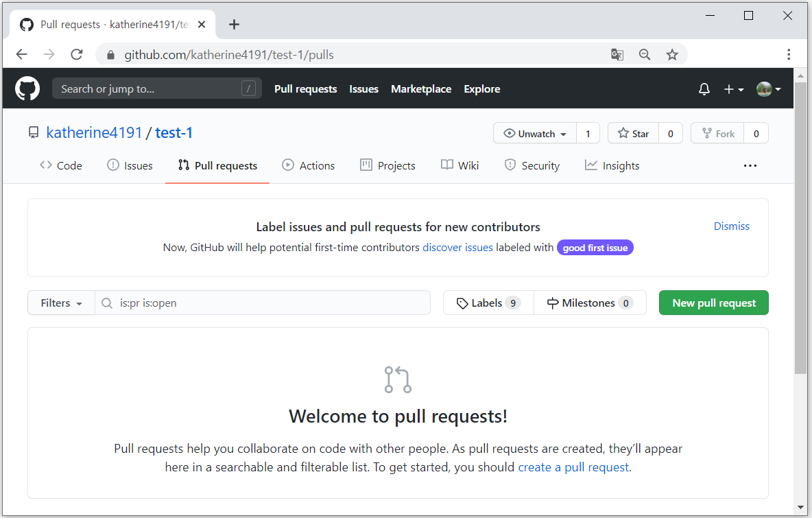Close the Pull requests browser tab

point(202,24)
